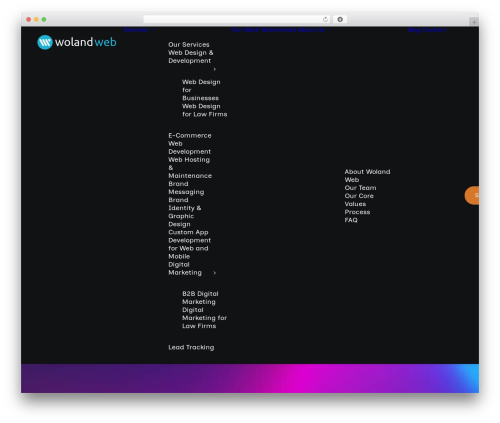The image size is (500, 423).
Task: Open Our Core Values link
Action: (359, 200)
